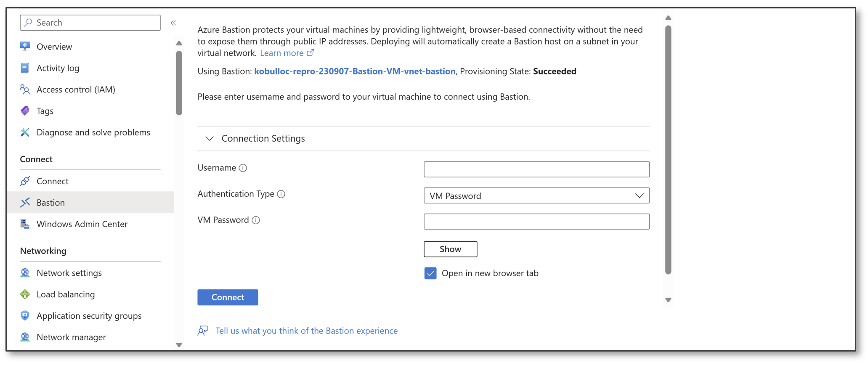
Task: Click the Succeeded provisioning state text
Action: click(555, 71)
